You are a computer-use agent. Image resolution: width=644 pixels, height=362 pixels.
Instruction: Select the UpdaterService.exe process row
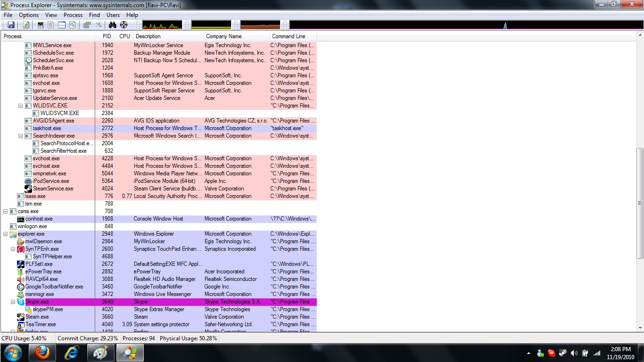(x=158, y=98)
